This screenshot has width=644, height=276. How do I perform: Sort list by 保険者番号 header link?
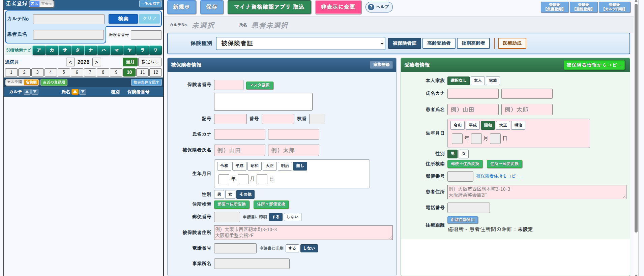coord(139,92)
